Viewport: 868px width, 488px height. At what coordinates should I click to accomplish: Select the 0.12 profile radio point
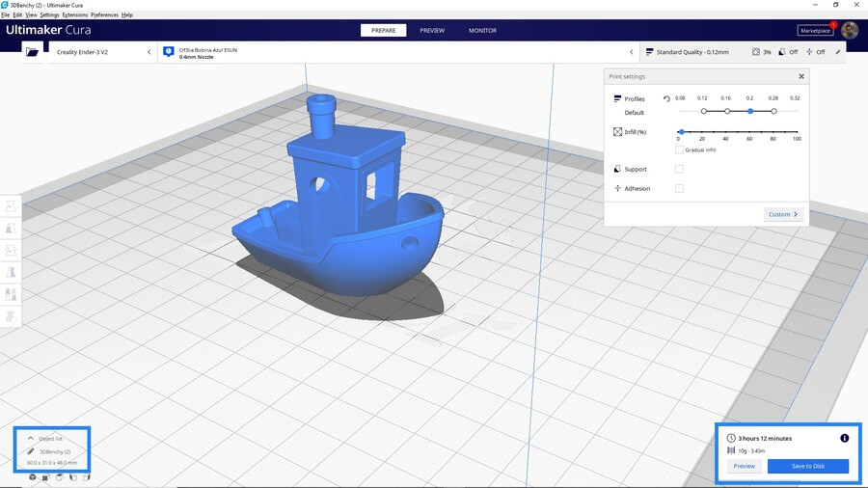(704, 111)
